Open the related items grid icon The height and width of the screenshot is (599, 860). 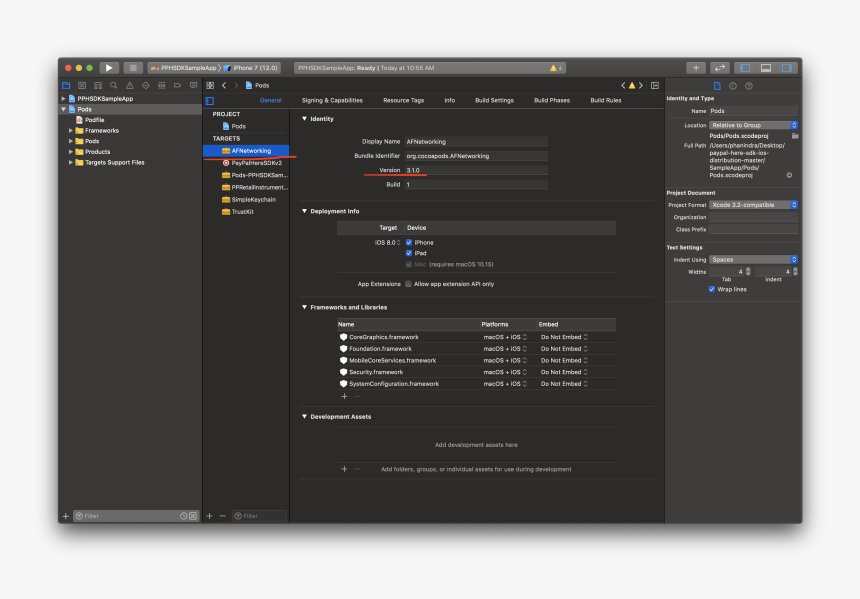point(210,86)
